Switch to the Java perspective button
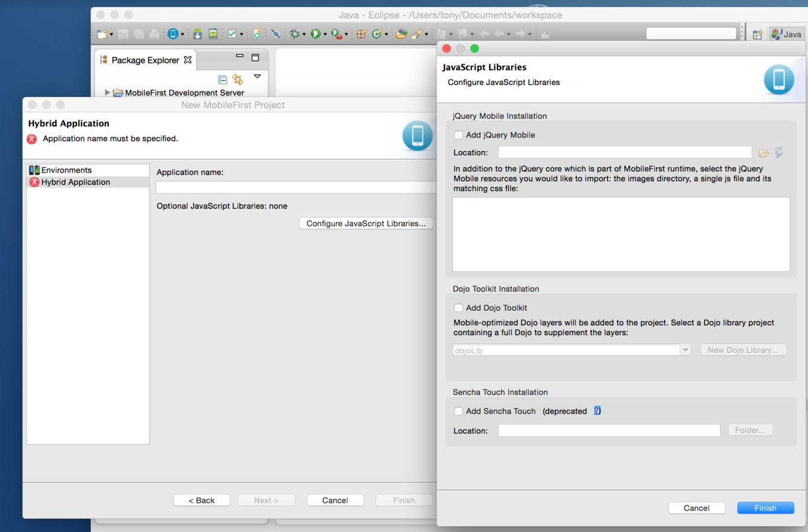 pyautogui.click(x=786, y=34)
